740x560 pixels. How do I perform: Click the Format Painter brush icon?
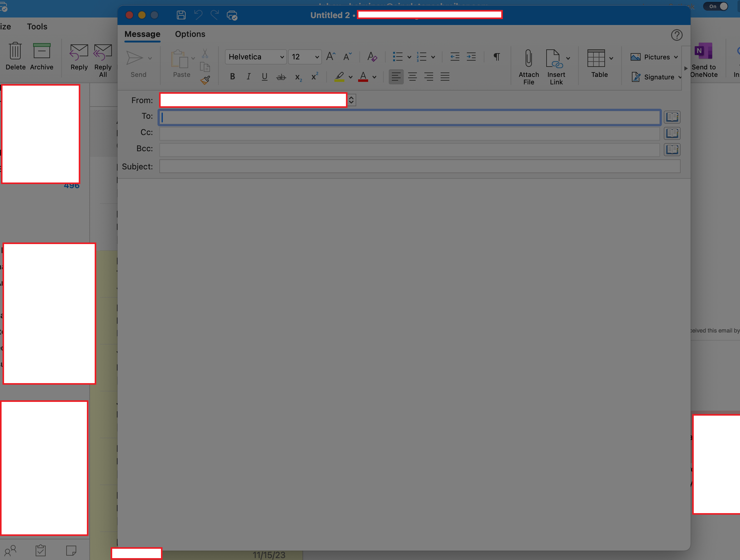pos(205,80)
